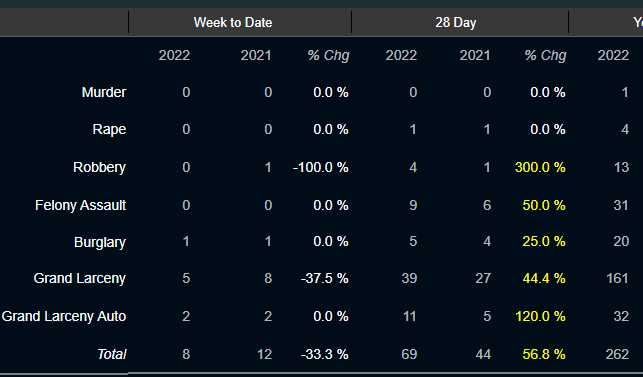Image resolution: width=643 pixels, height=377 pixels.
Task: Click the Total row label
Action: (x=112, y=354)
